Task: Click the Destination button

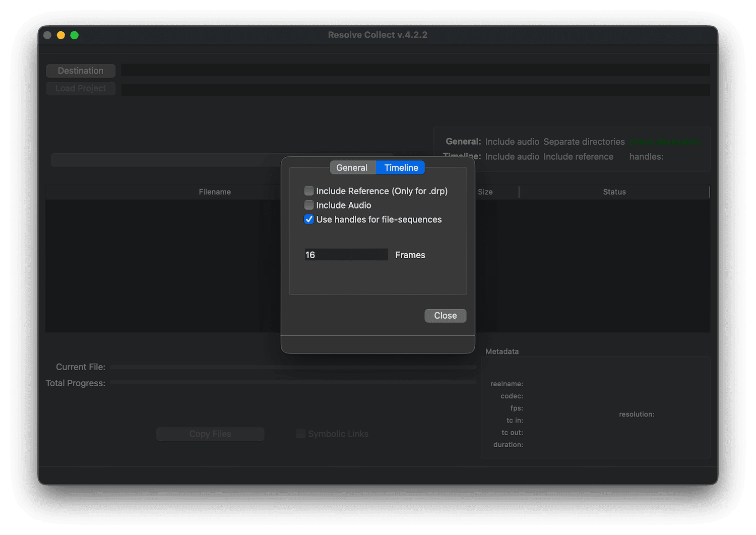Action: [x=81, y=71]
